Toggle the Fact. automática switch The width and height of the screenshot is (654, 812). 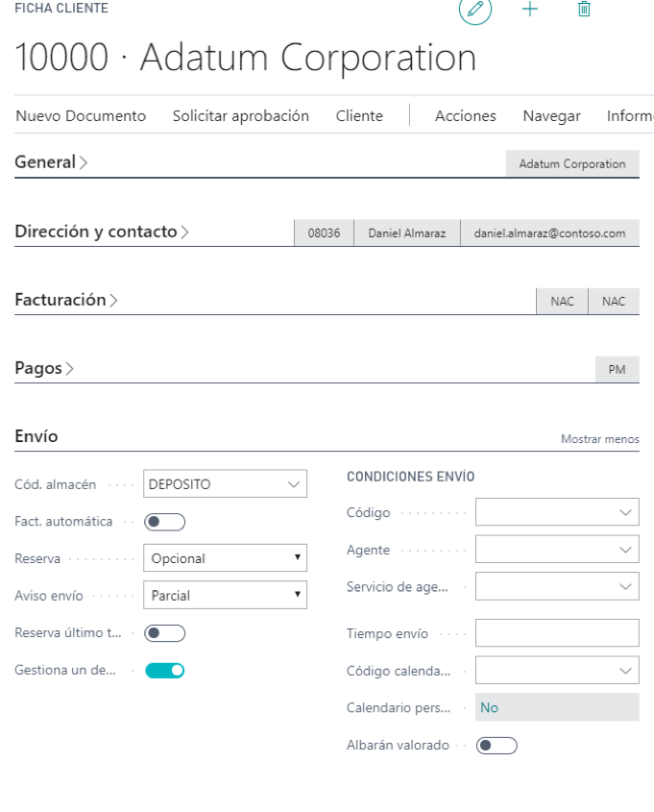[164, 522]
